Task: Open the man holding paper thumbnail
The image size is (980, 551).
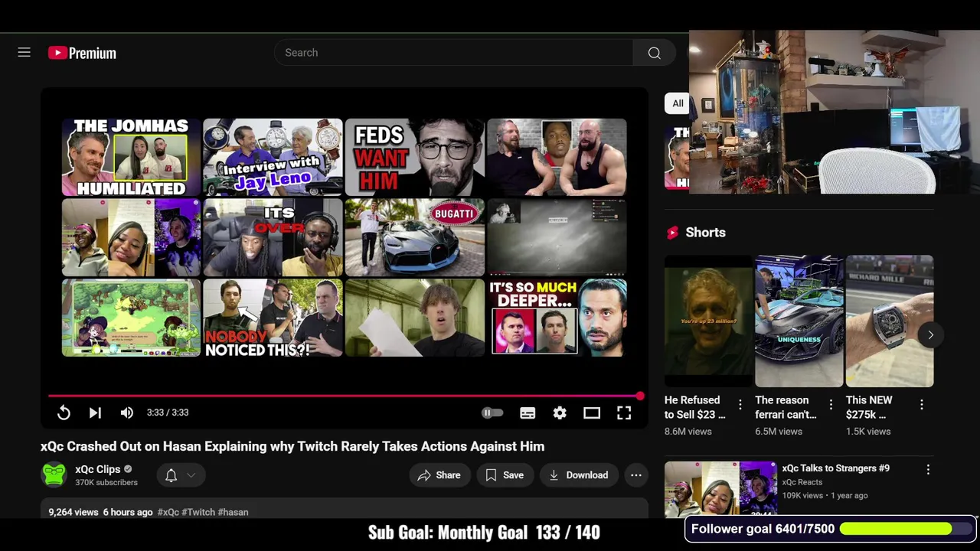Action: pos(414,318)
